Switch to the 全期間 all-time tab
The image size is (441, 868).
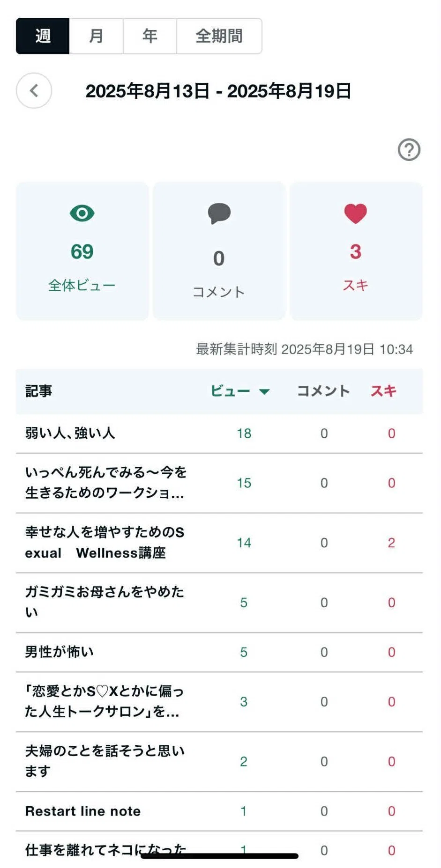[x=219, y=36]
